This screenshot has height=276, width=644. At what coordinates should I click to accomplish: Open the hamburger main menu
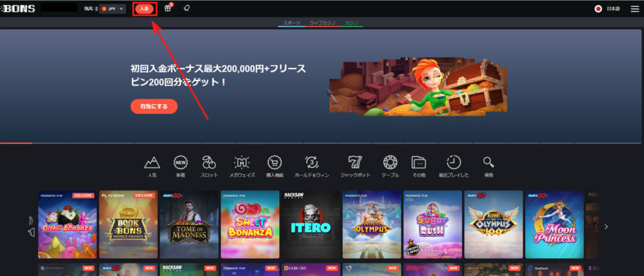click(635, 9)
